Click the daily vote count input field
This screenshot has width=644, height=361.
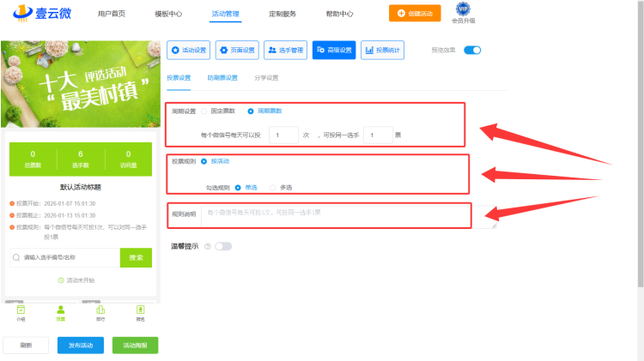point(283,135)
